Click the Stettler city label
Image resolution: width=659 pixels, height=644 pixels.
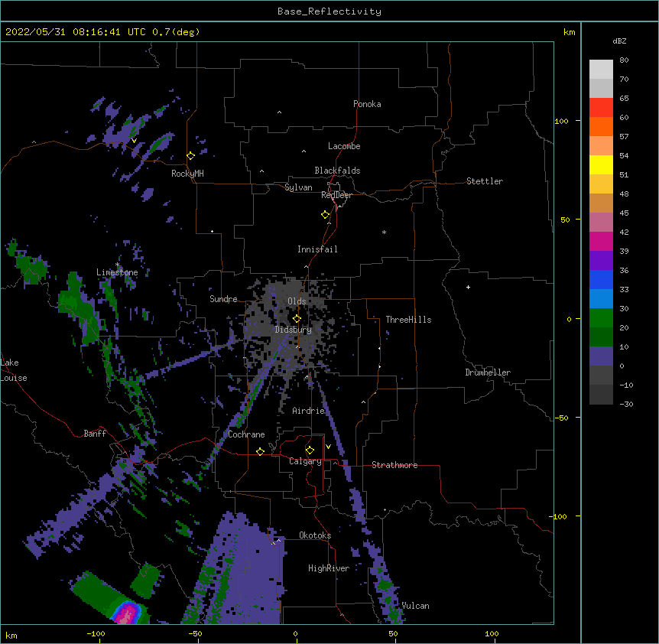(x=485, y=181)
